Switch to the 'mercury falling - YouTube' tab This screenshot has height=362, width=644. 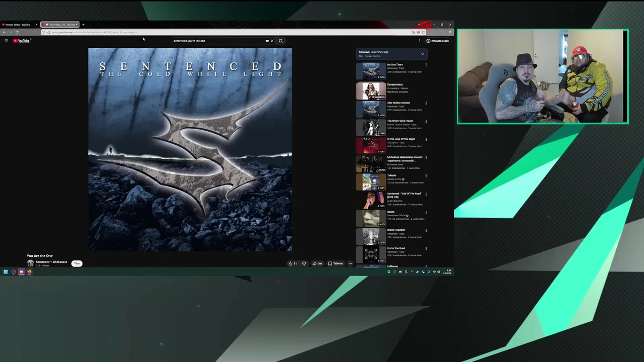tap(19, 25)
